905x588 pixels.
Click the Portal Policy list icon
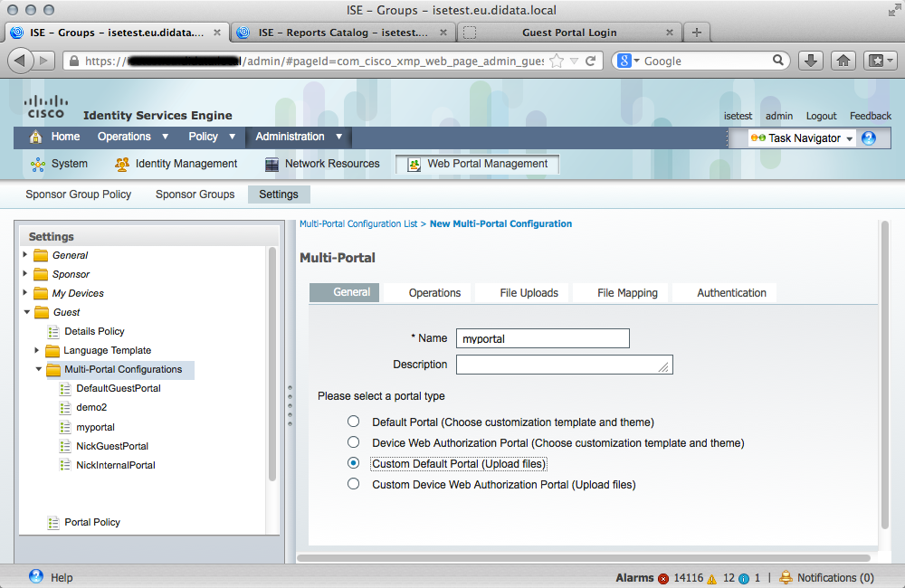coord(53,523)
